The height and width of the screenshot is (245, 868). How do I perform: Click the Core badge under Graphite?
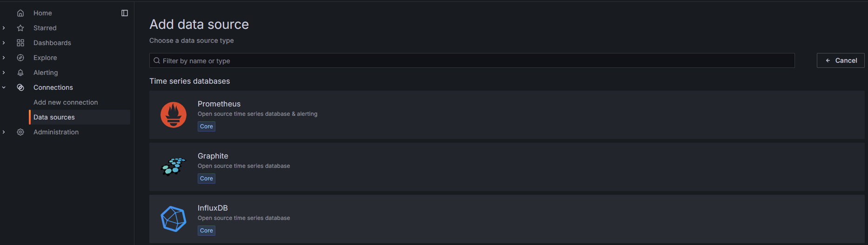click(x=207, y=179)
